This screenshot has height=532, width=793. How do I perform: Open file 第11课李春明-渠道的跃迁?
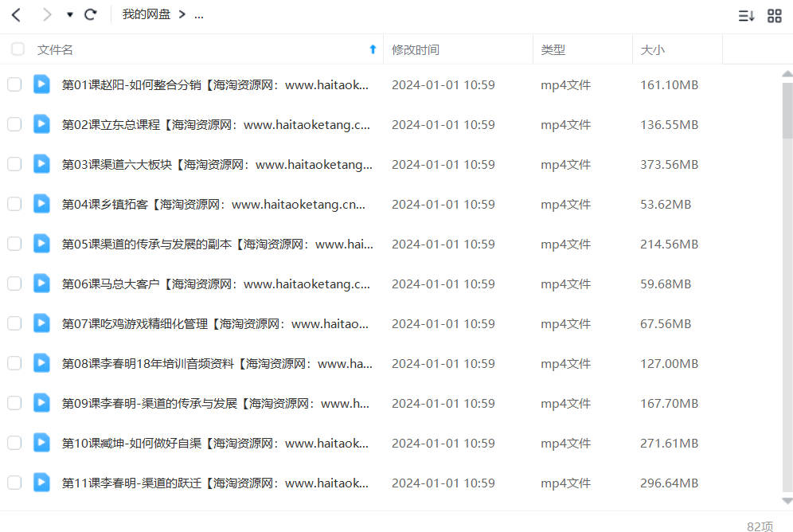(215, 483)
